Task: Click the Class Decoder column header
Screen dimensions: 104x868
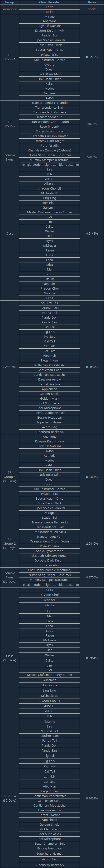Action: coord(49,2)
